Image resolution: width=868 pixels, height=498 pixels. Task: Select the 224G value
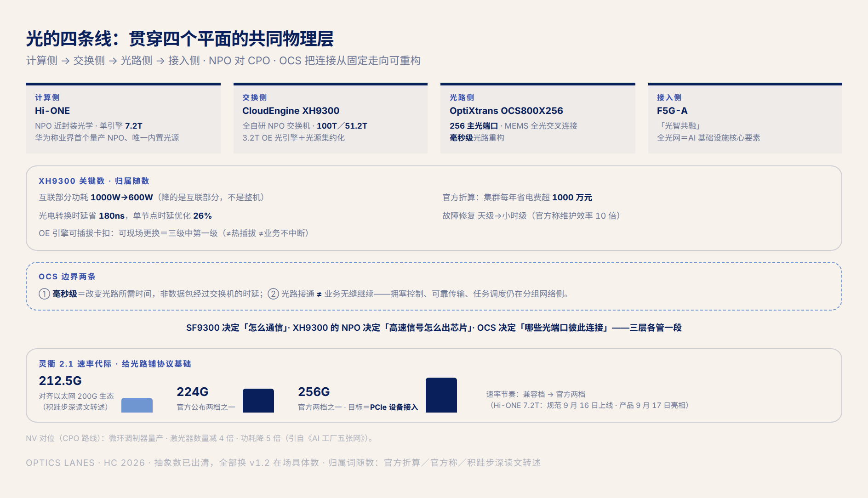coord(193,392)
